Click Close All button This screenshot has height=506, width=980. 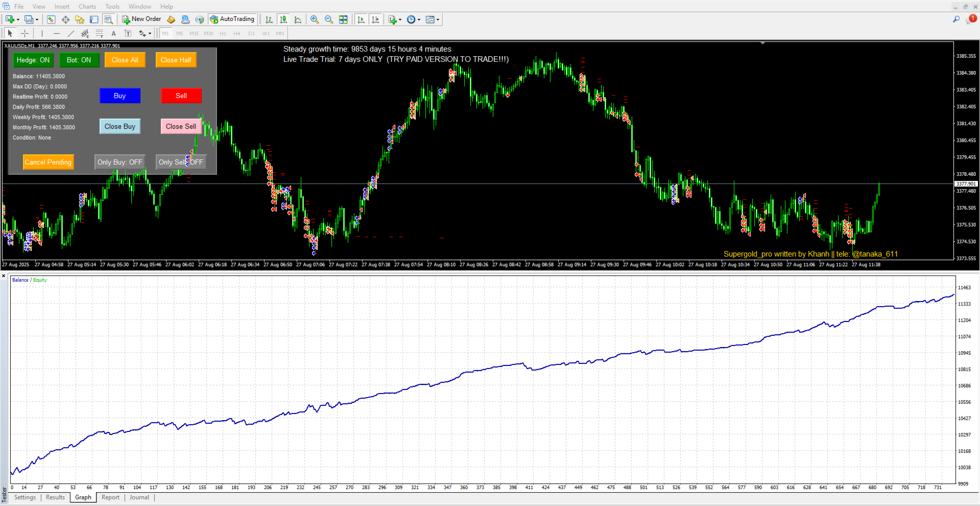tap(125, 60)
